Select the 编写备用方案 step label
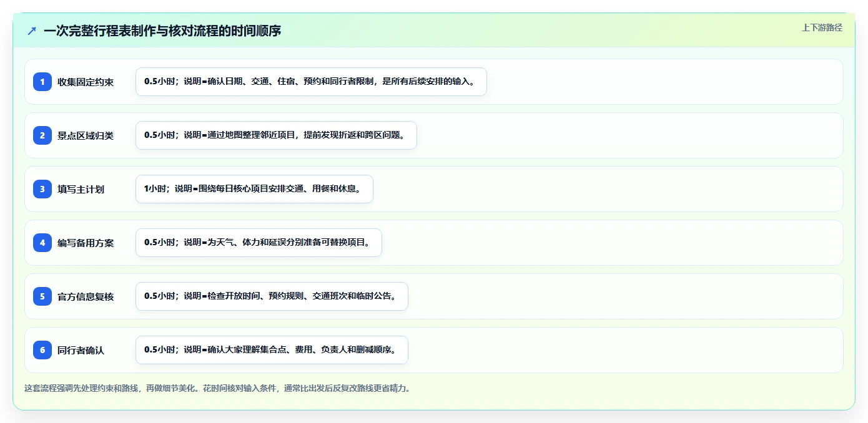 click(x=86, y=243)
